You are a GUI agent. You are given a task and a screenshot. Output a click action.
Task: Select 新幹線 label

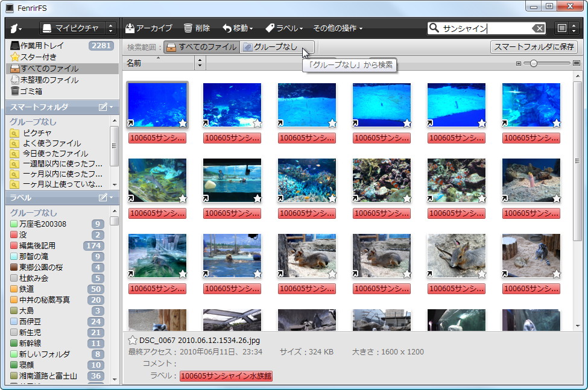[57, 343]
